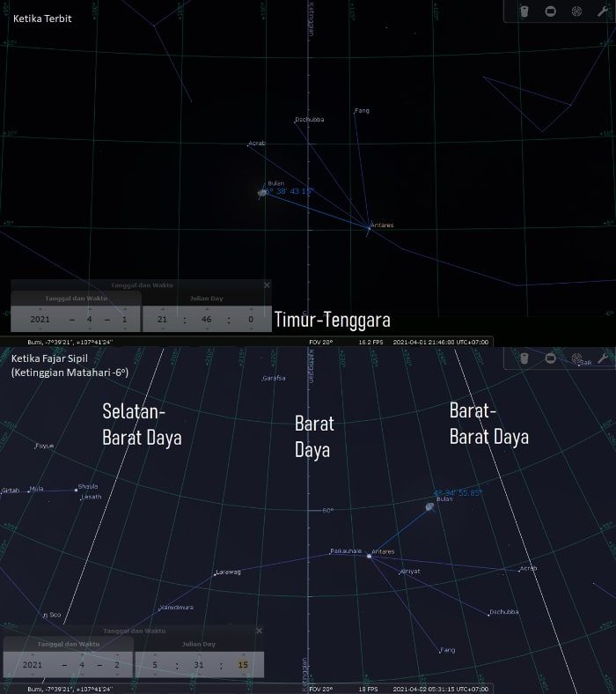Decrease year with arrow below 2021 in 2021-4-1 dialog
Viewport: 616px width, 694px height.
point(40,329)
